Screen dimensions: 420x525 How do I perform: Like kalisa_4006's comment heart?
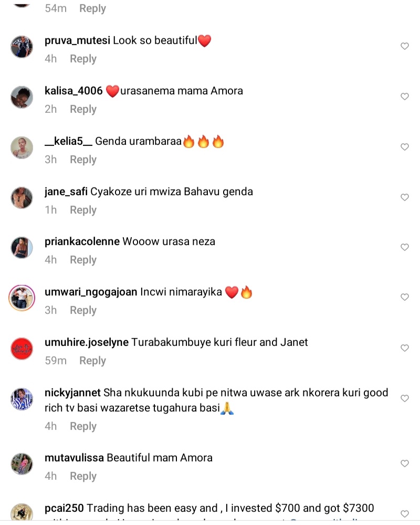click(x=405, y=97)
